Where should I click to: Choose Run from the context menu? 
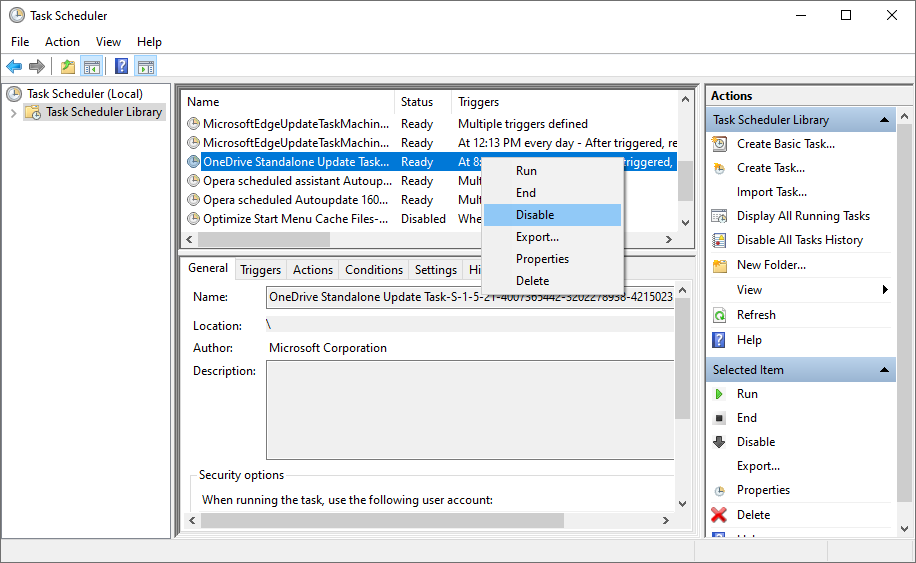pyautogui.click(x=552, y=171)
